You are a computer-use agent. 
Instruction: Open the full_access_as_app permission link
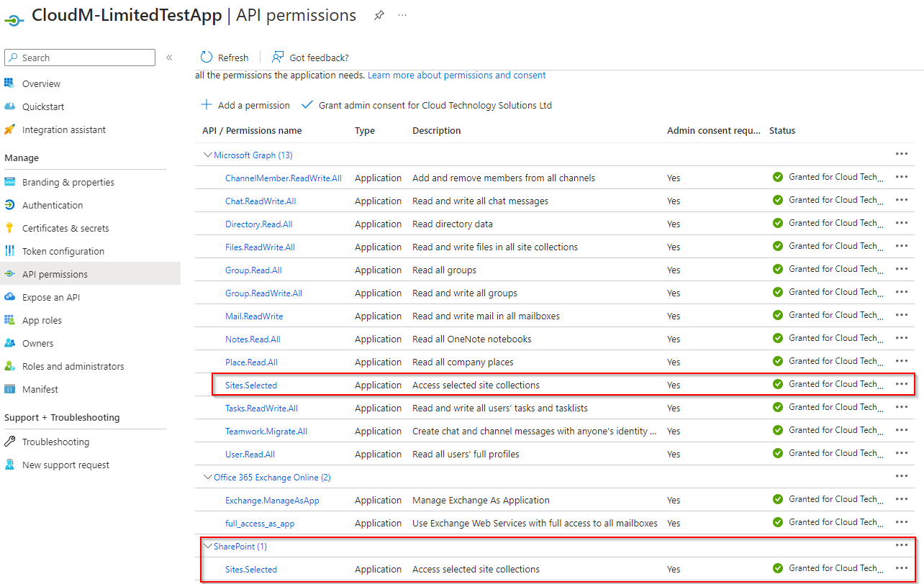click(x=260, y=523)
